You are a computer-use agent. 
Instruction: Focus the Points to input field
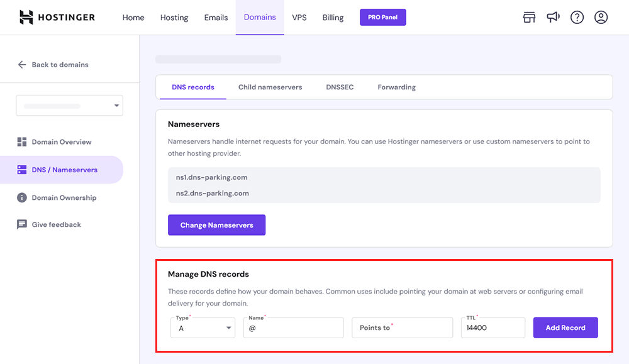click(403, 328)
